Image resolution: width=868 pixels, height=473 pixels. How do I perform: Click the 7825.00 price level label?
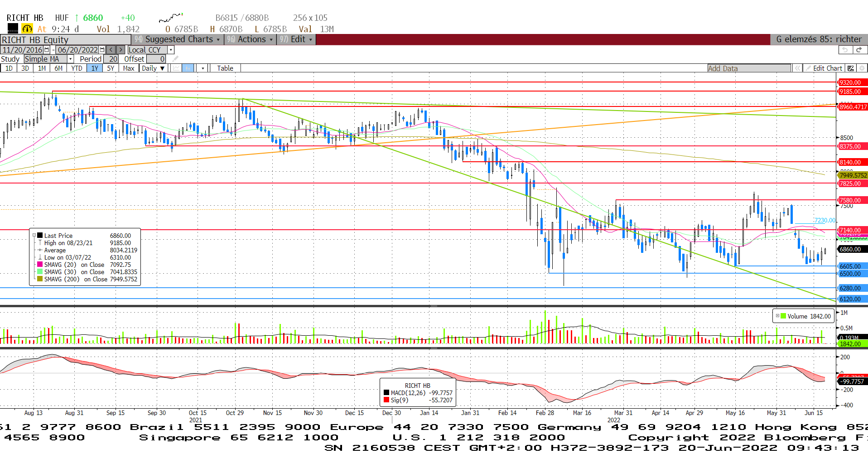[852, 183]
